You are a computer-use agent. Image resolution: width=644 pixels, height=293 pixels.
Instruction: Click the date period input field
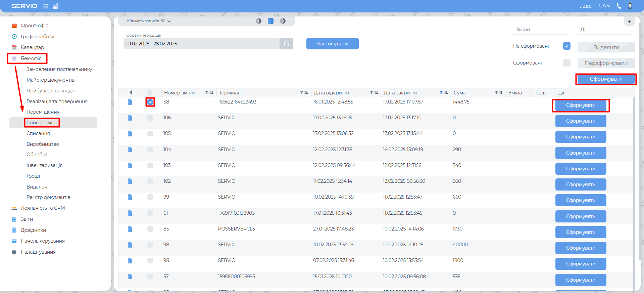click(x=201, y=44)
